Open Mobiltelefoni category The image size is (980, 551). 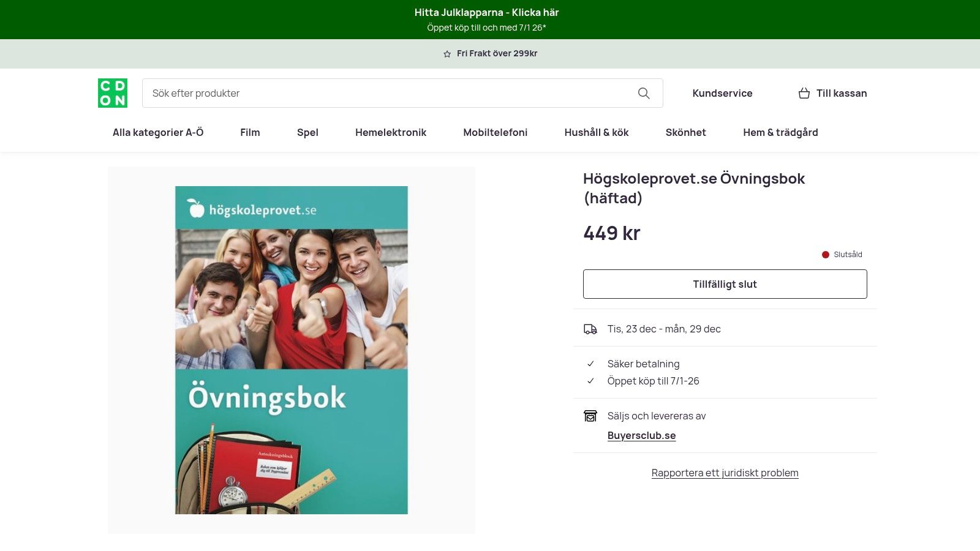[495, 132]
